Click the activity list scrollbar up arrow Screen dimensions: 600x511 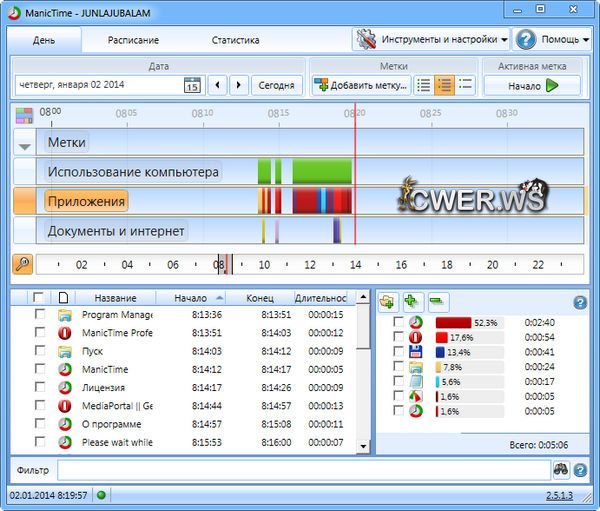[x=363, y=297]
